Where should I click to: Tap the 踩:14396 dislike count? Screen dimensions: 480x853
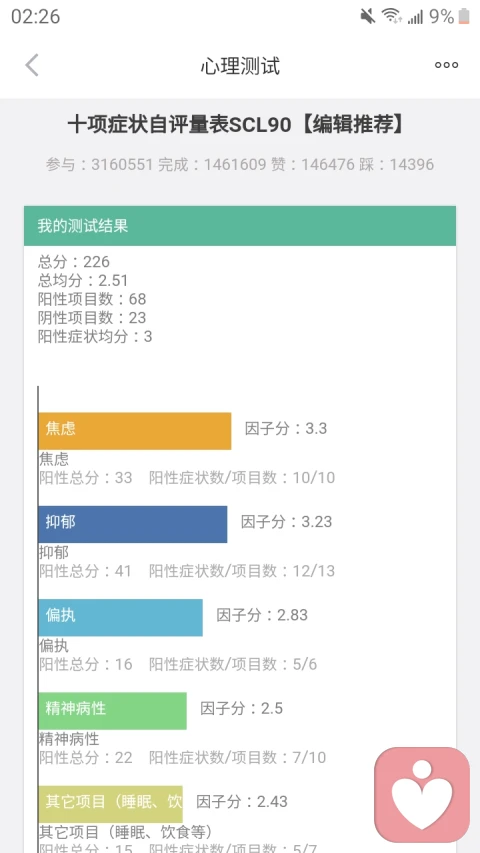coord(397,164)
